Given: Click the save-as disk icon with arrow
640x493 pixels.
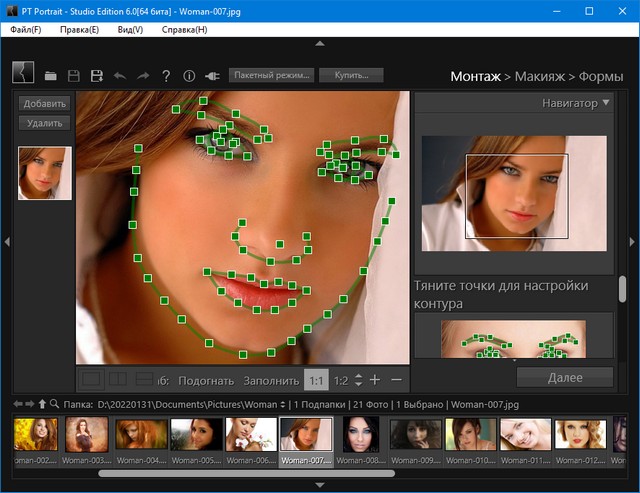Looking at the screenshot, I should [x=97, y=76].
